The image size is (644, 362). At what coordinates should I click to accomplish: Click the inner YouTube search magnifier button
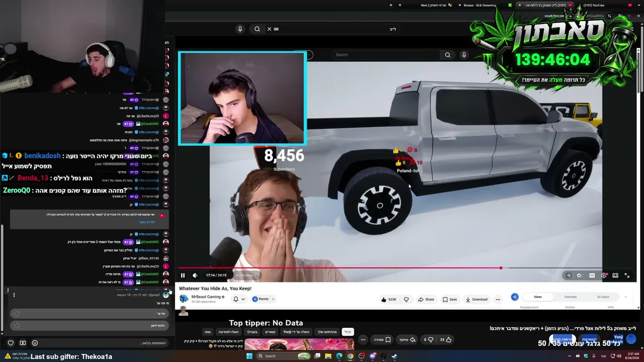click(x=447, y=55)
